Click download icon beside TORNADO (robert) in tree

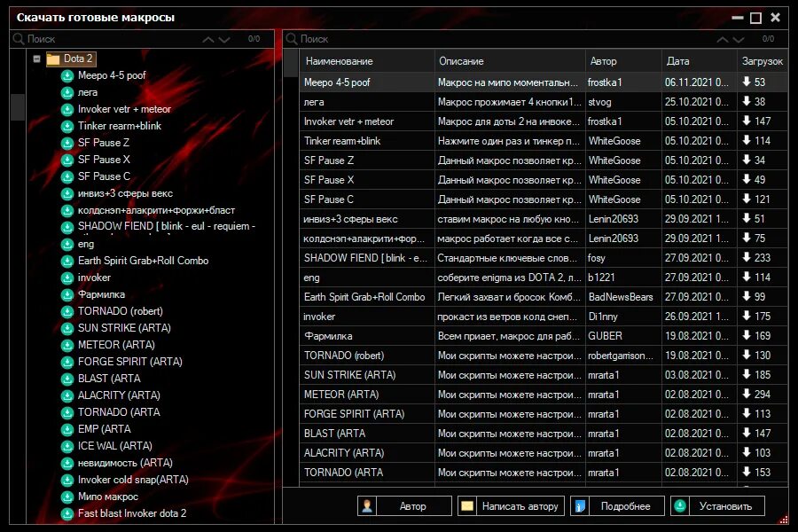tap(67, 311)
